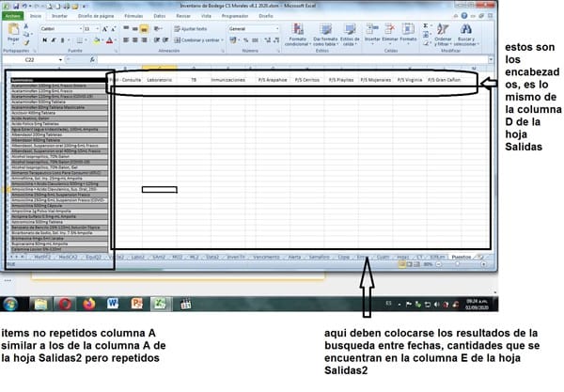Image resolution: width=564 pixels, height=392 pixels.
Task: Apply the red font color A
Action: pyautogui.click(x=110, y=40)
